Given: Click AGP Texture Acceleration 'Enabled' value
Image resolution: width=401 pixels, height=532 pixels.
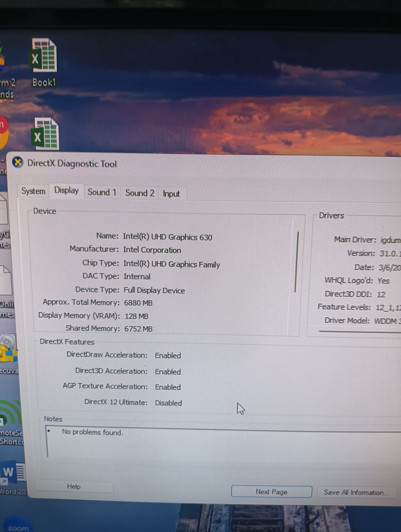Looking at the screenshot, I should click(168, 387).
